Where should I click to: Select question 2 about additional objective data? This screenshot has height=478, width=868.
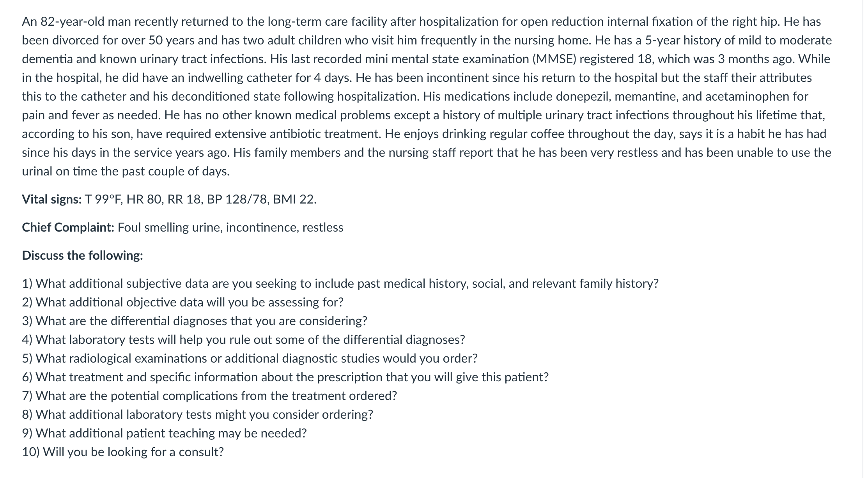pyautogui.click(x=182, y=302)
